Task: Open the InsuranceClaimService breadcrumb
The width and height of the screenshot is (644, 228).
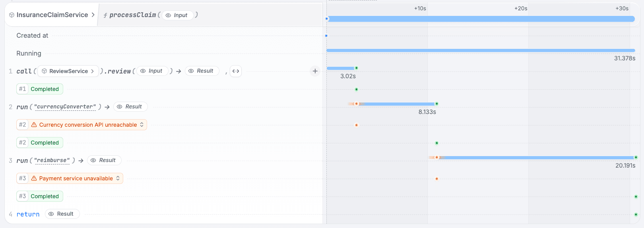Action: pos(52,15)
